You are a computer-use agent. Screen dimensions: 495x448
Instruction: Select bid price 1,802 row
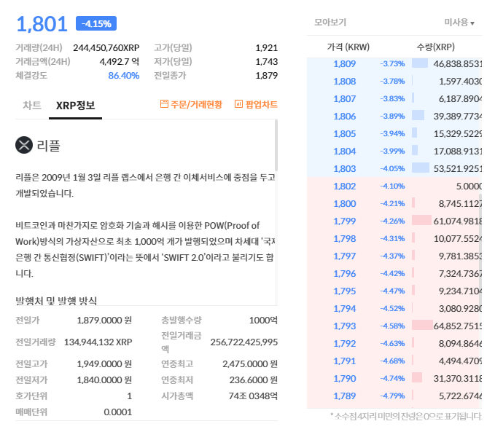tap(394, 186)
